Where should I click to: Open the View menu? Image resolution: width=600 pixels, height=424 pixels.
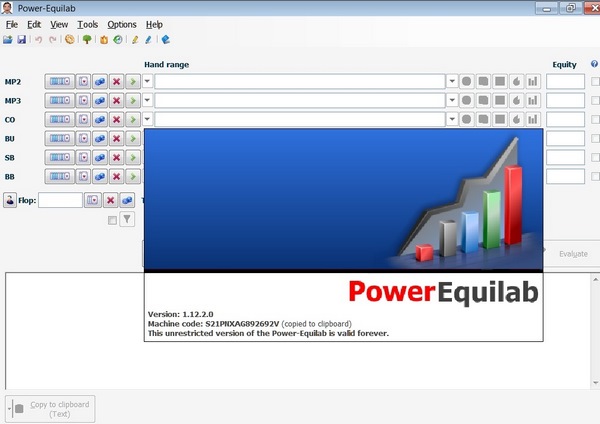point(59,24)
